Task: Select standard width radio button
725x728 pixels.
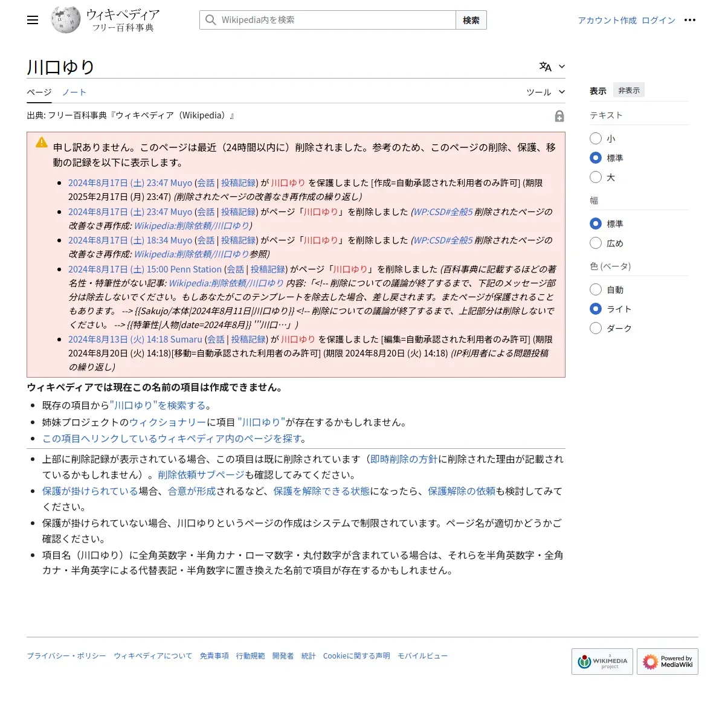Action: [596, 224]
